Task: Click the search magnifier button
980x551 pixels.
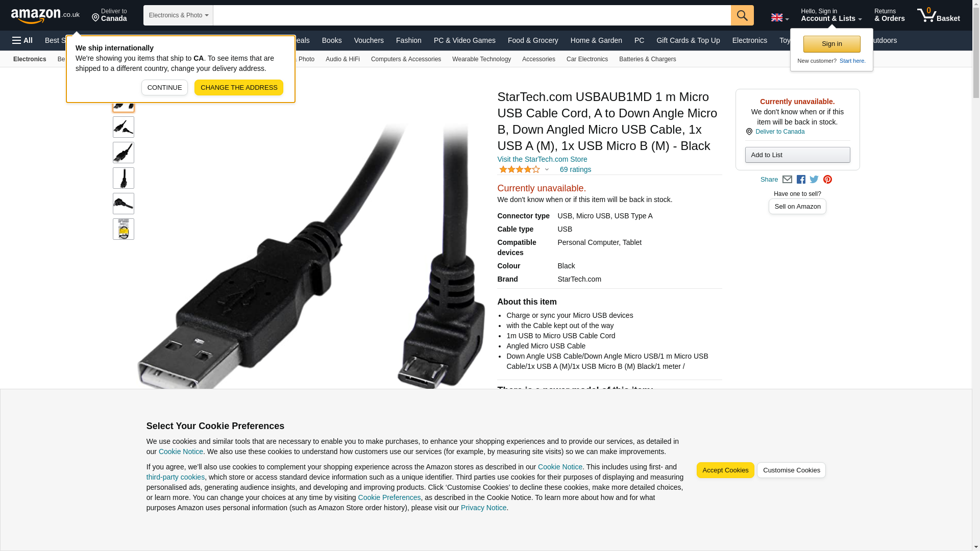Action: pos(742,15)
